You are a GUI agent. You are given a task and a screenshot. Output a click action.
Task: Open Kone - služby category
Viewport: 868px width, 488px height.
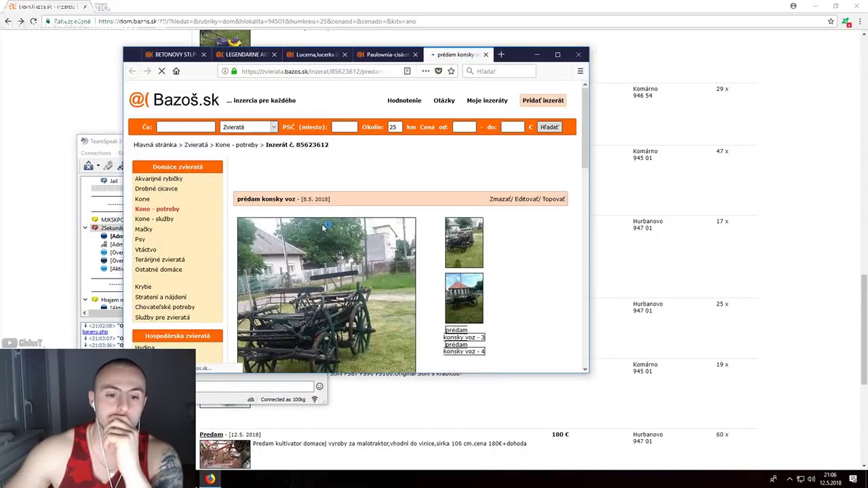[154, 219]
